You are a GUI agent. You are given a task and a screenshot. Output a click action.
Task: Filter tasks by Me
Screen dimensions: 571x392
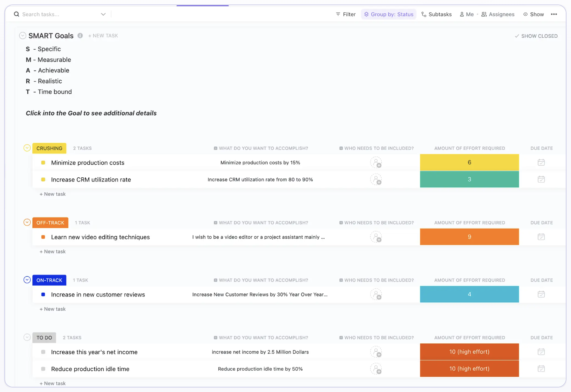(467, 14)
